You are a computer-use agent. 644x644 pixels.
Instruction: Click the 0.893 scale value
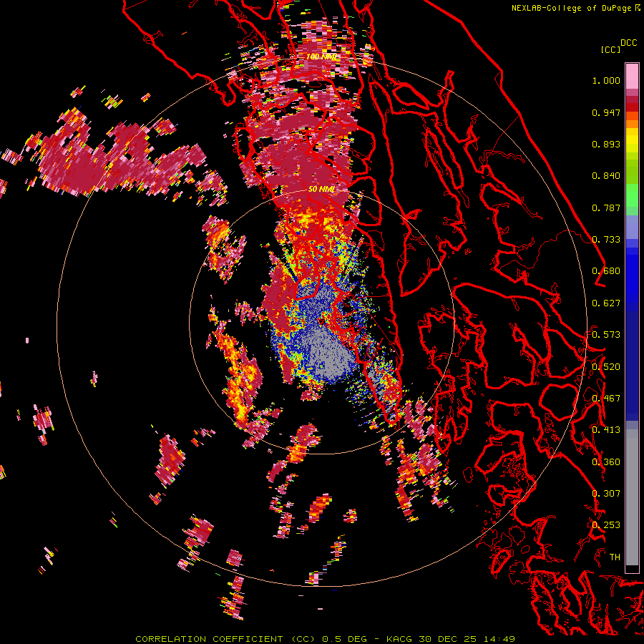[606, 144]
